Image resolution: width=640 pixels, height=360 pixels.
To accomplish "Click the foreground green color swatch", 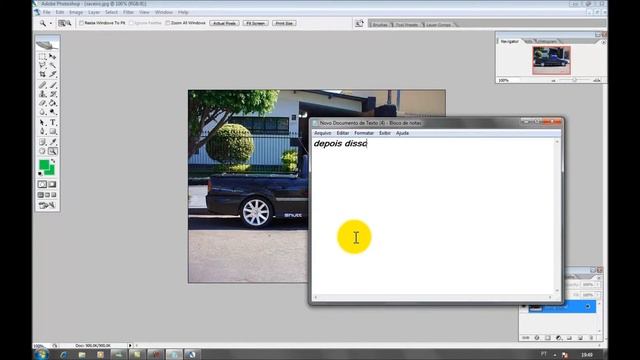I will pyautogui.click(x=44, y=164).
